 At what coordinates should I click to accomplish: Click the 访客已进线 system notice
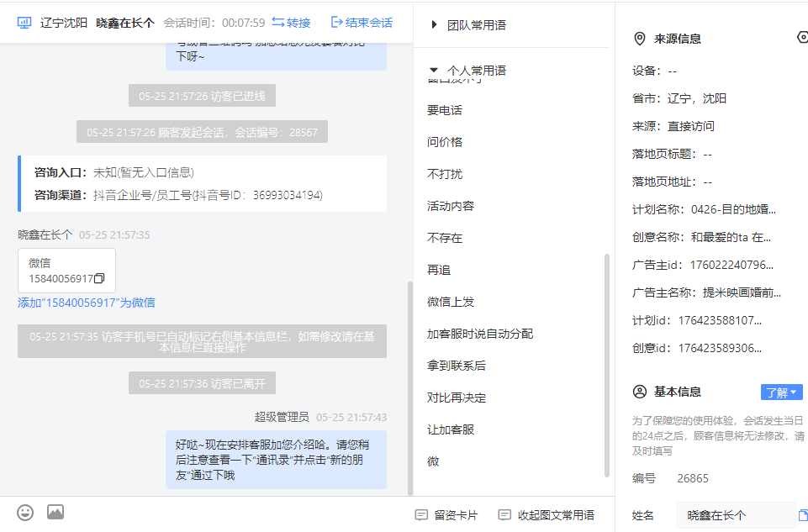[202, 97]
